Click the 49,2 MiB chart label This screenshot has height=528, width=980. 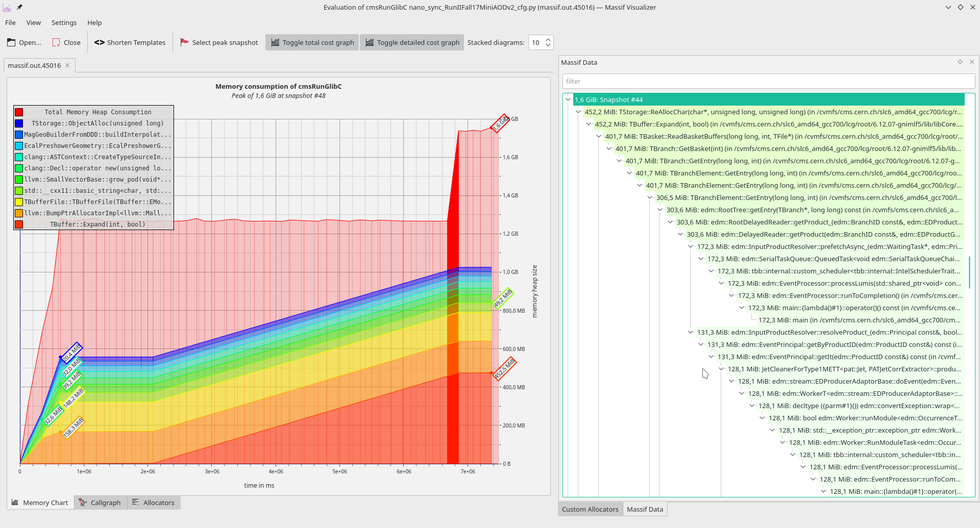pos(503,298)
